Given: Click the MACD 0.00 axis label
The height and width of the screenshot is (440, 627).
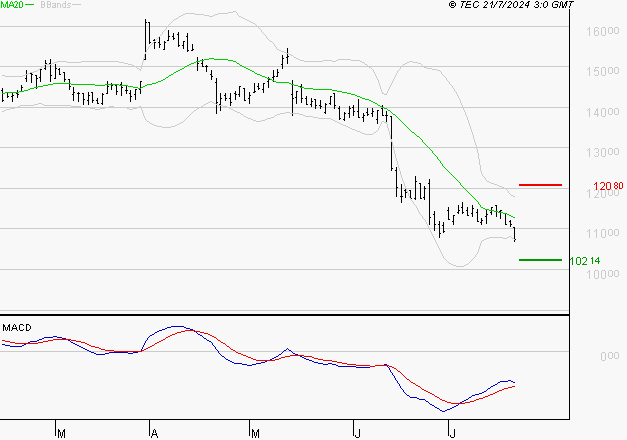Looking at the screenshot, I should coord(610,356).
